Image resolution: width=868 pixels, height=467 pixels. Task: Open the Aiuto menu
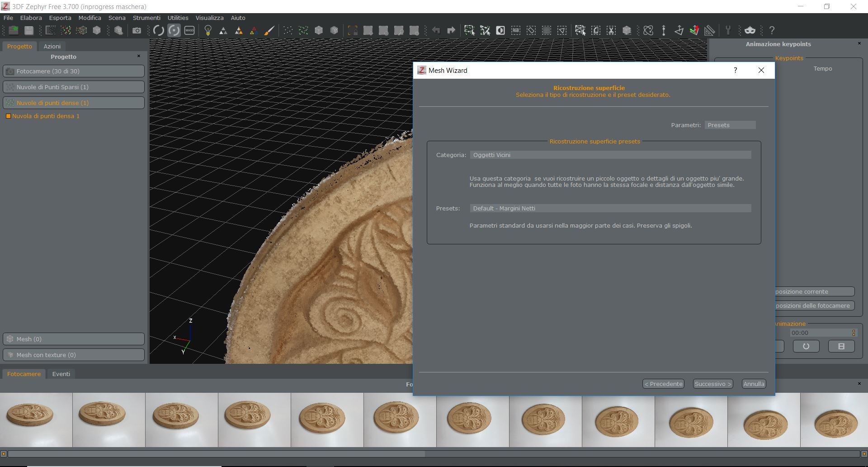[238, 18]
